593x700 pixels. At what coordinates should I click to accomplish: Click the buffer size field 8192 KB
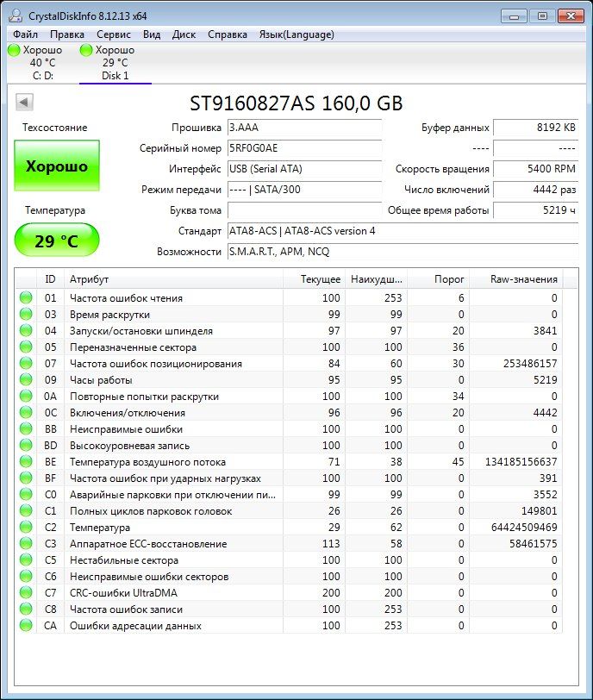point(535,128)
